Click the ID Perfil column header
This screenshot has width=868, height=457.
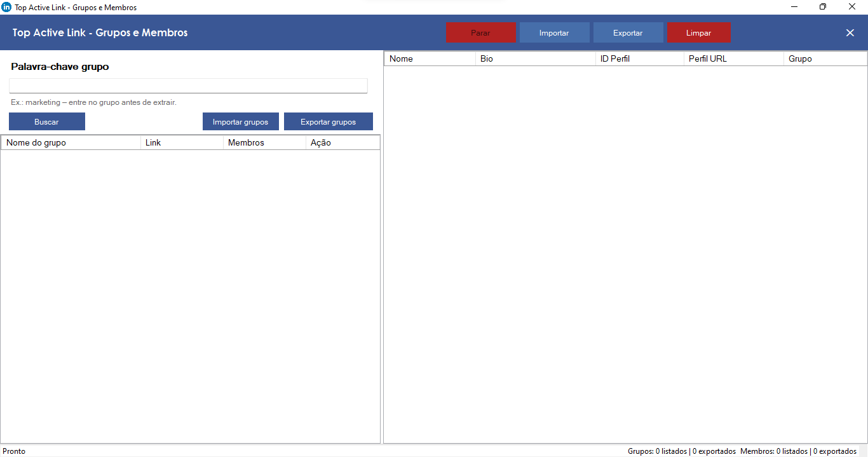(639, 58)
